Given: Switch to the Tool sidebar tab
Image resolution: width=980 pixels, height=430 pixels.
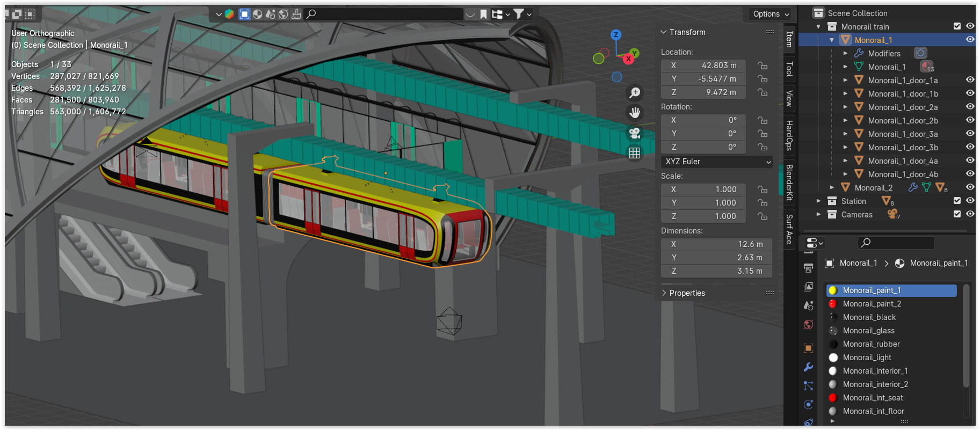Looking at the screenshot, I should 789,69.
